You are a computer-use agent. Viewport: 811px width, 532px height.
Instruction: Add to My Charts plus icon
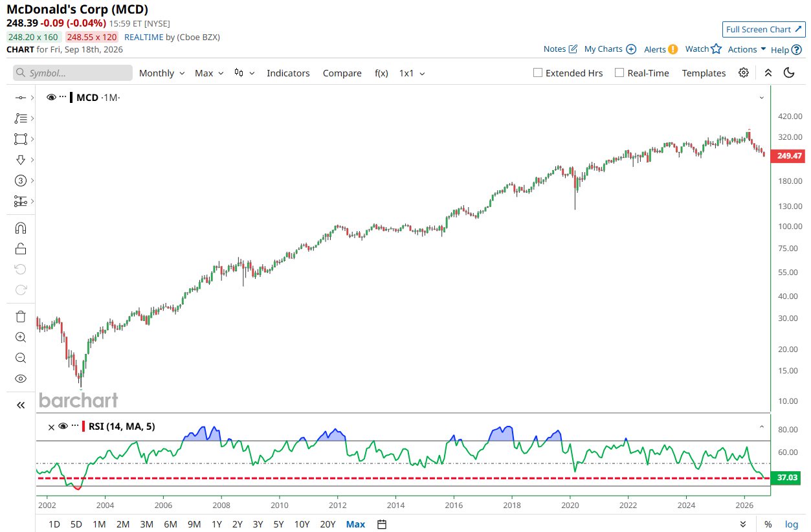[x=631, y=49]
